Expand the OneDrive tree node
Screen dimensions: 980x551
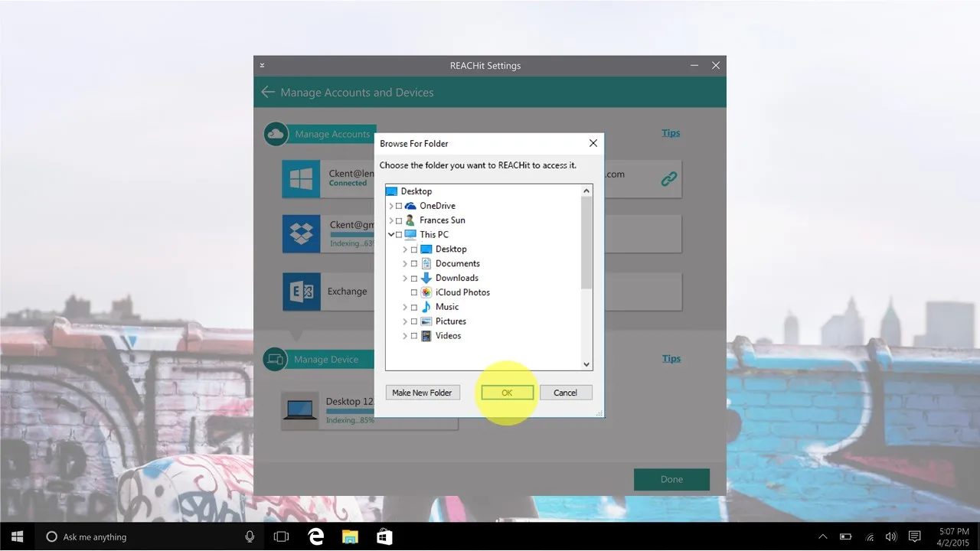click(391, 206)
